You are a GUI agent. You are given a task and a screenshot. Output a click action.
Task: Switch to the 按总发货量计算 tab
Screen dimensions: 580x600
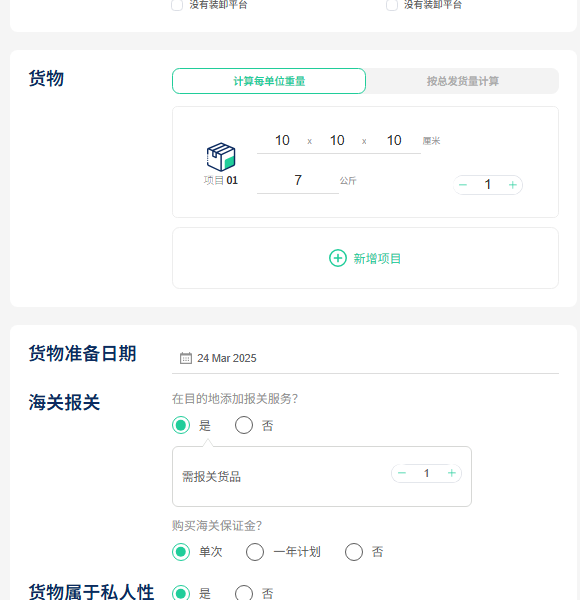[463, 81]
